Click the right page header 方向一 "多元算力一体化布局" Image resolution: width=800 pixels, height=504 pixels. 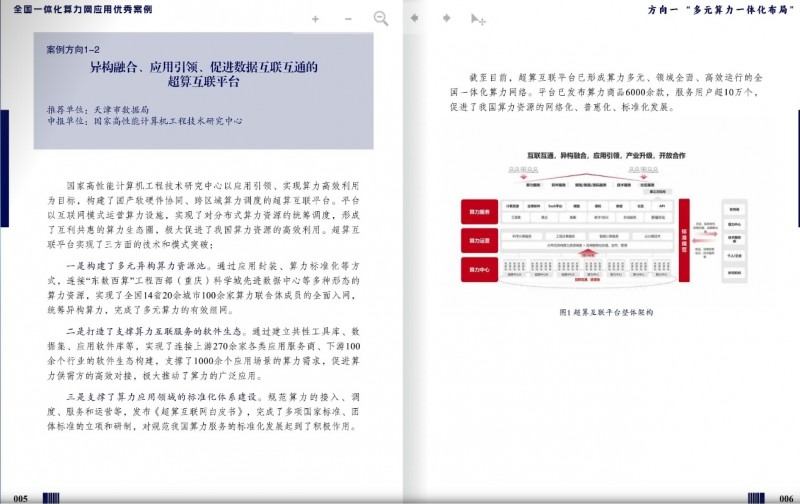[x=721, y=10]
